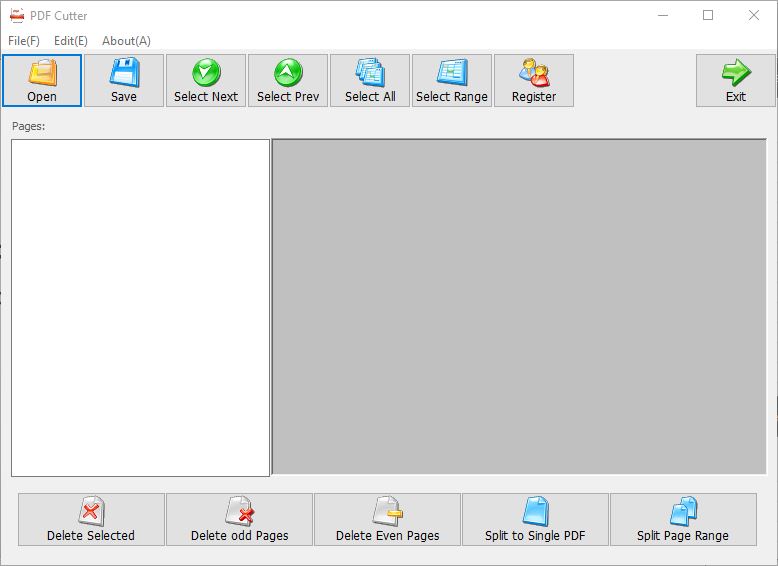The width and height of the screenshot is (778, 566).
Task: Click the gray PDF preview area
Action: coord(519,307)
